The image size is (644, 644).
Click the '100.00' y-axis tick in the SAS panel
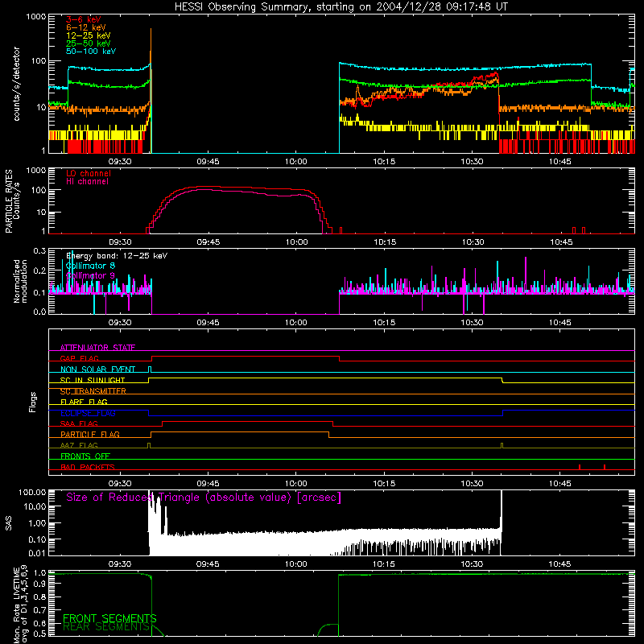[32, 492]
